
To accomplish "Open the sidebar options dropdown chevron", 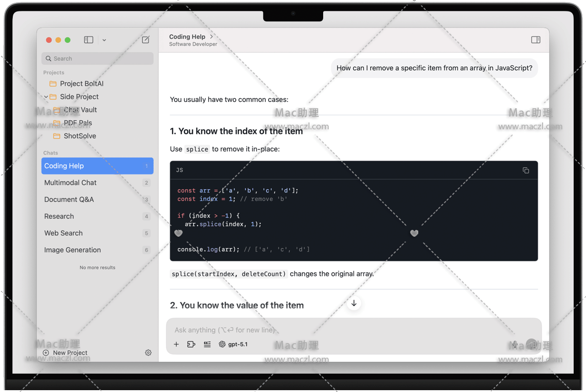I will pyautogui.click(x=104, y=40).
